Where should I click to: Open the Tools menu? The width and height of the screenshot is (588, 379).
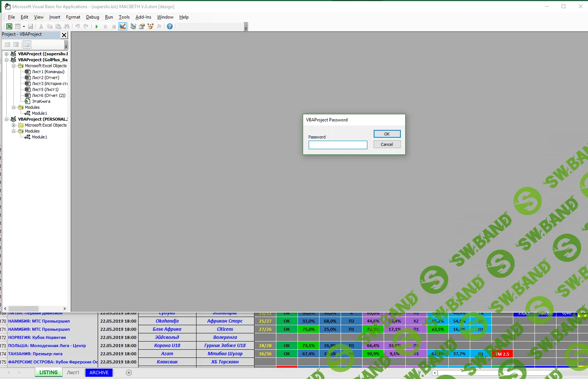[x=124, y=17]
